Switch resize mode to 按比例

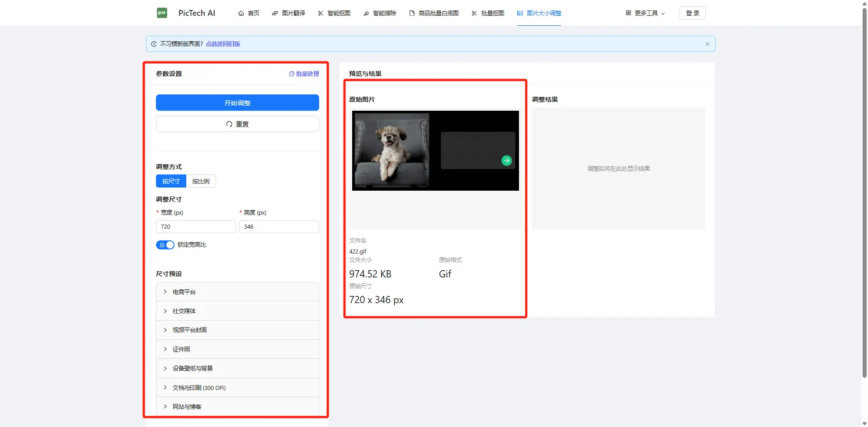201,181
